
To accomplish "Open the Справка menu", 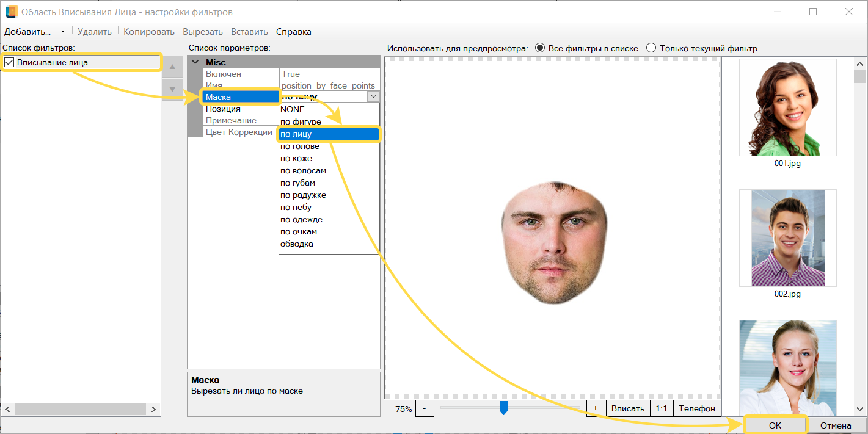I will pos(293,32).
